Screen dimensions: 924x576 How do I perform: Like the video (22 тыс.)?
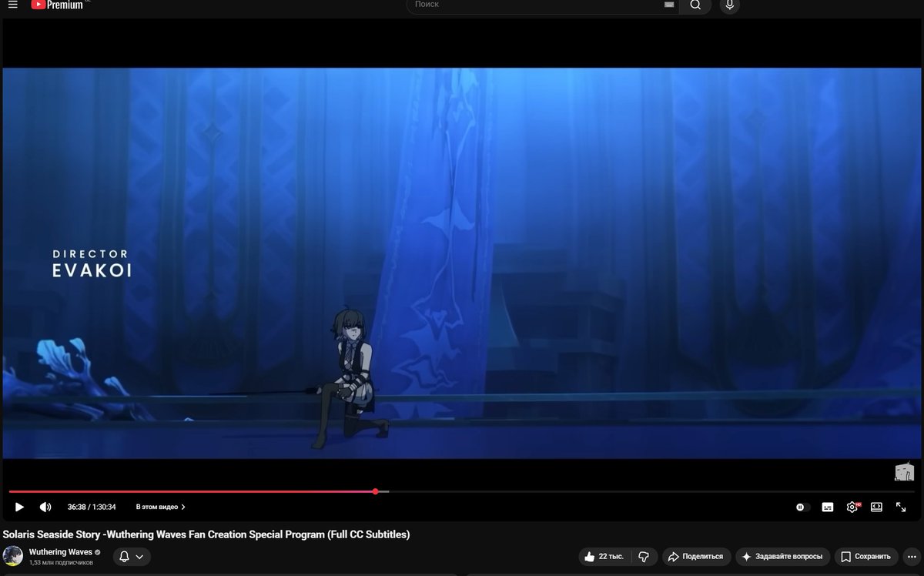pos(605,556)
